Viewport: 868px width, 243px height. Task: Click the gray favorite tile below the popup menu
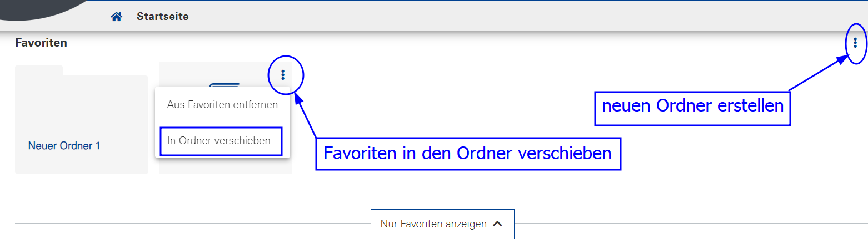226,166
